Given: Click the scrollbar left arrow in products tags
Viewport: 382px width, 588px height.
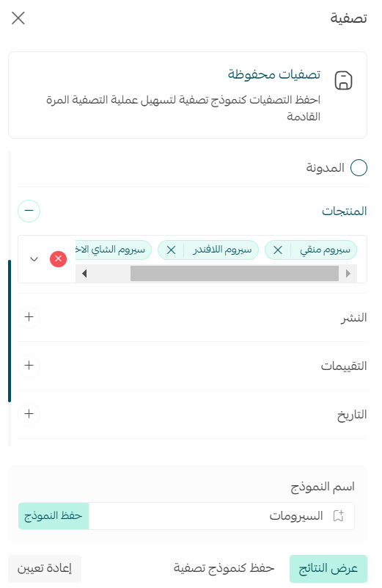Looking at the screenshot, I should 84,273.
